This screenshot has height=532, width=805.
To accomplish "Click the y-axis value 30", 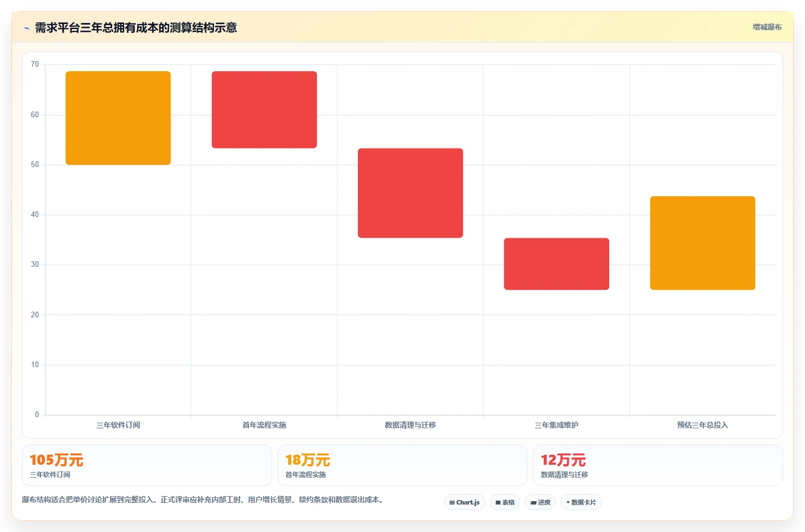I will tap(35, 265).
